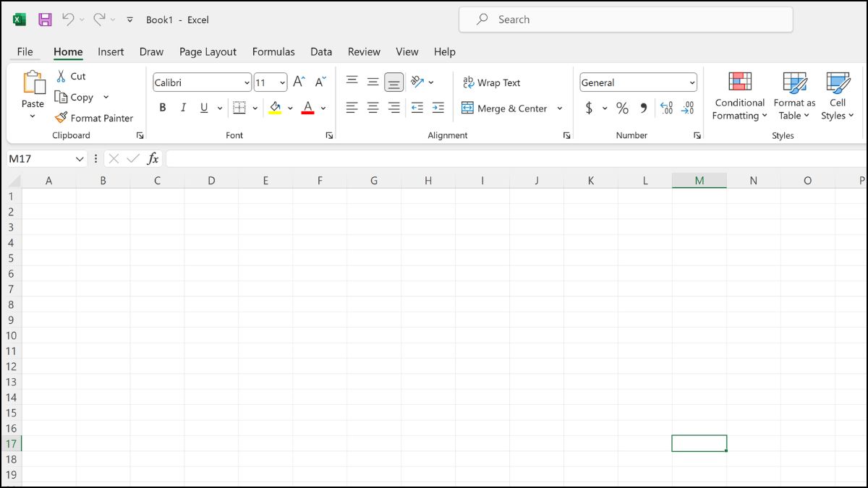Viewport: 868px width, 488px height.
Task: Click the Increase Decimal icon
Action: [x=667, y=108]
